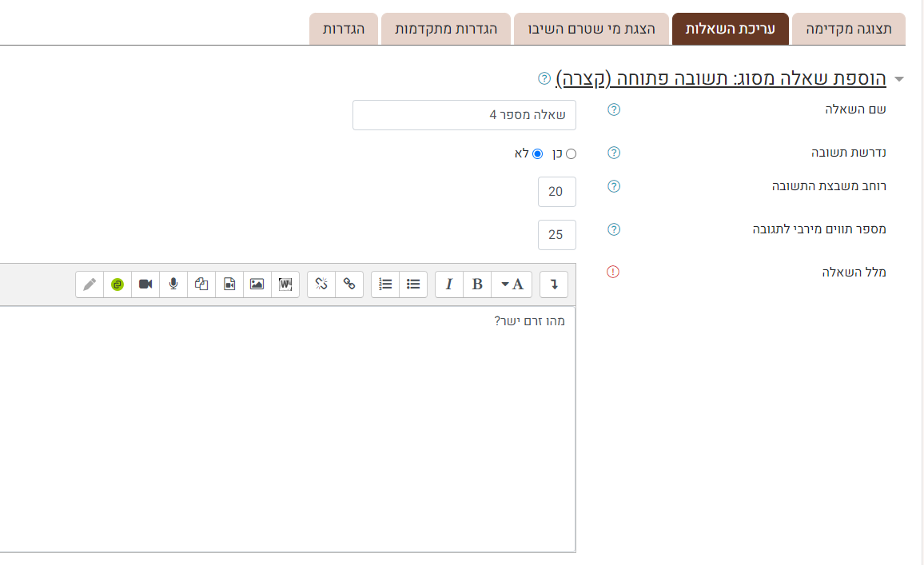Image resolution: width=924 pixels, height=565 pixels.
Task: Record audio with the microphone icon
Action: coord(173,284)
